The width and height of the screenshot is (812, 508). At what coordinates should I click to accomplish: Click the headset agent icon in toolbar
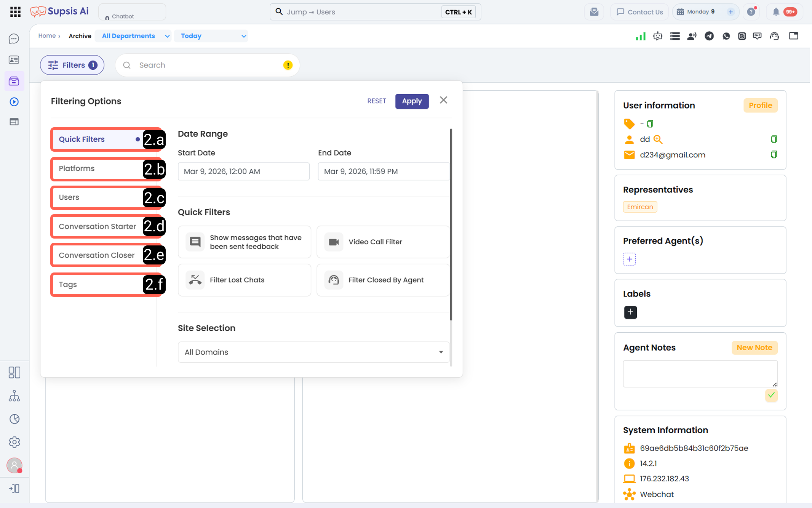pyautogui.click(x=774, y=36)
